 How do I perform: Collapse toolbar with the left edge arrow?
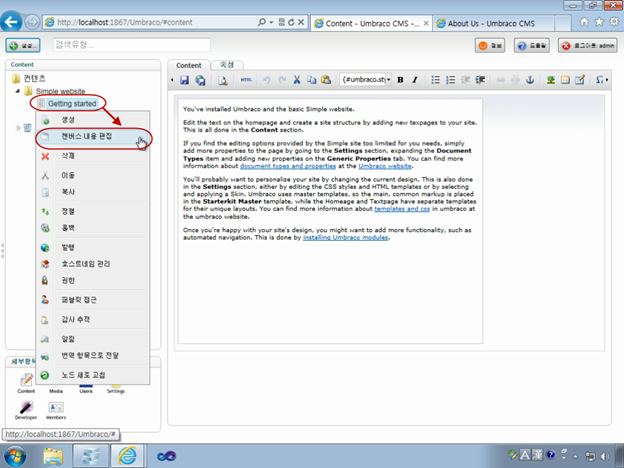click(172, 80)
